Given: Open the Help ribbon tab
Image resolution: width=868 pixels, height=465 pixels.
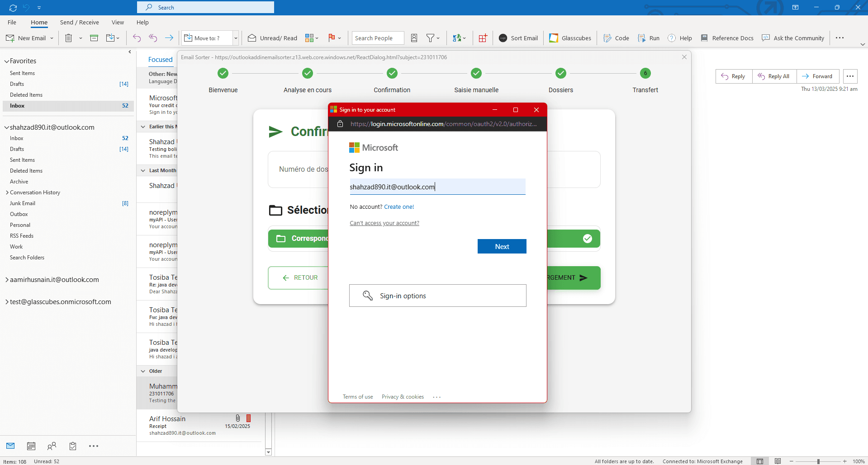Looking at the screenshot, I should (142, 22).
